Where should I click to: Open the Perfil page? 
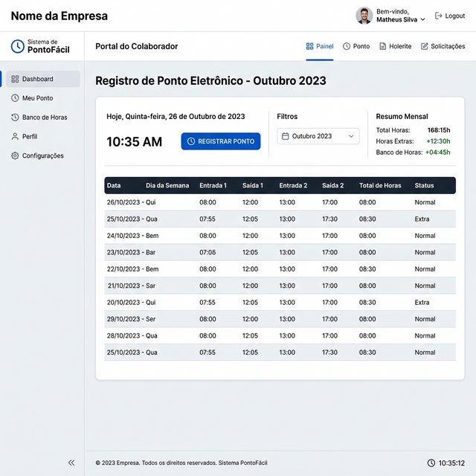pos(29,137)
